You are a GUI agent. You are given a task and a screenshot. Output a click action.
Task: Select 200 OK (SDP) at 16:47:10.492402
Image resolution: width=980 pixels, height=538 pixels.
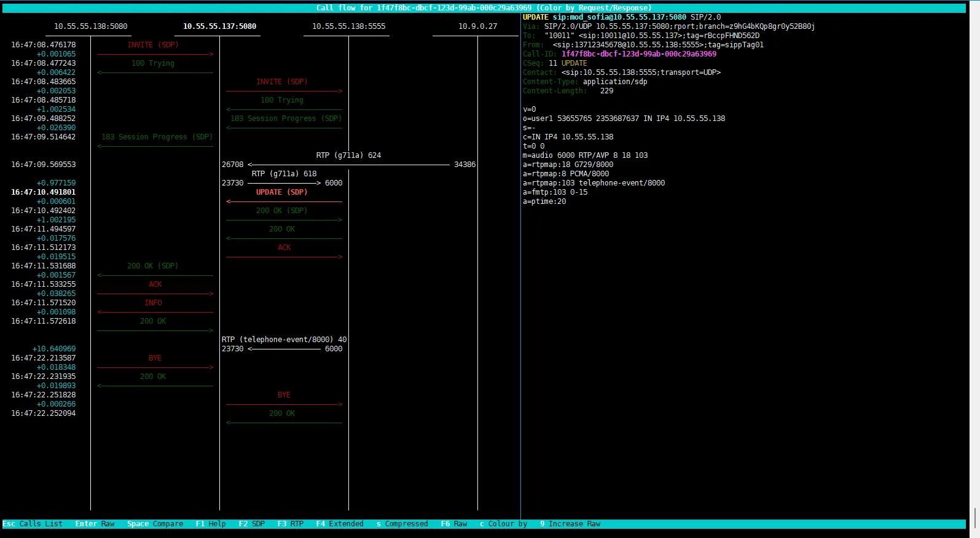click(282, 211)
